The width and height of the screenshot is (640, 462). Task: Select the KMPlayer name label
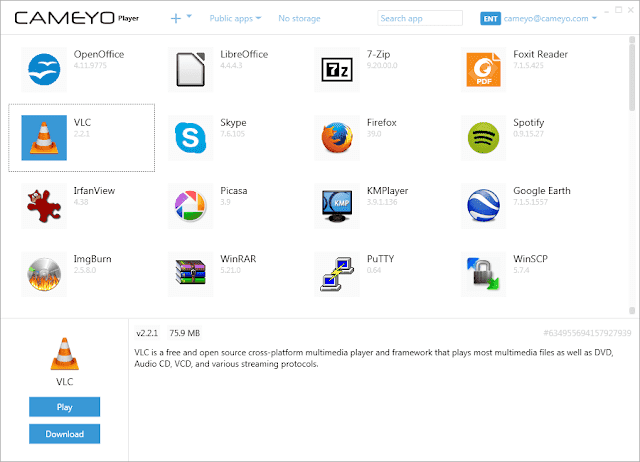tap(387, 191)
